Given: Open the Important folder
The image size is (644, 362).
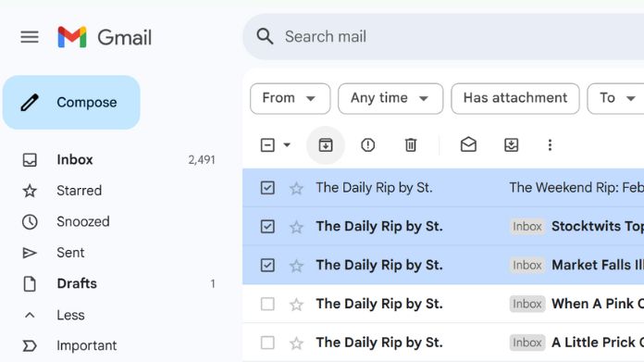Looking at the screenshot, I should tap(87, 345).
